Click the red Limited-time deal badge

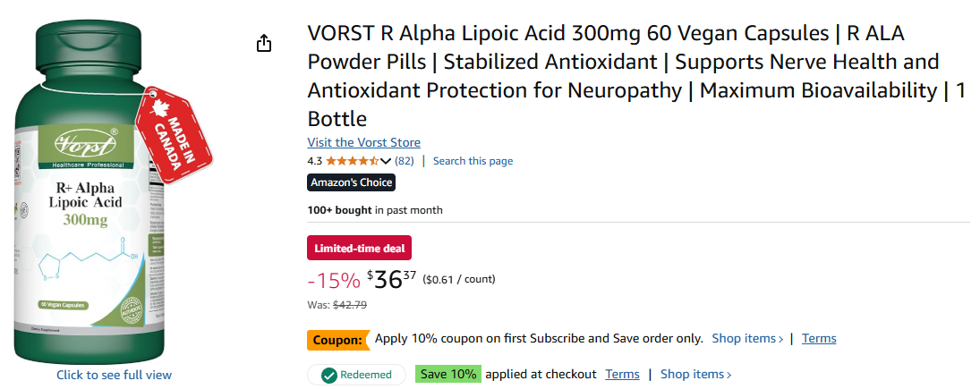[359, 248]
